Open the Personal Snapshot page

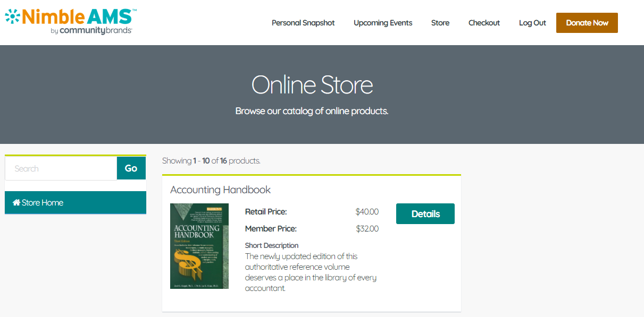(x=303, y=23)
